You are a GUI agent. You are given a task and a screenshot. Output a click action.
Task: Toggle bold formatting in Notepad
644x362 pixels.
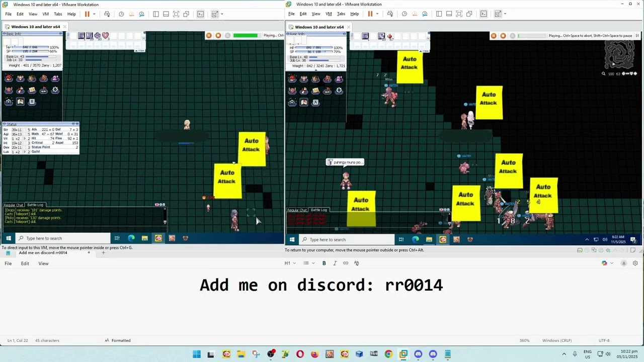coord(324,263)
